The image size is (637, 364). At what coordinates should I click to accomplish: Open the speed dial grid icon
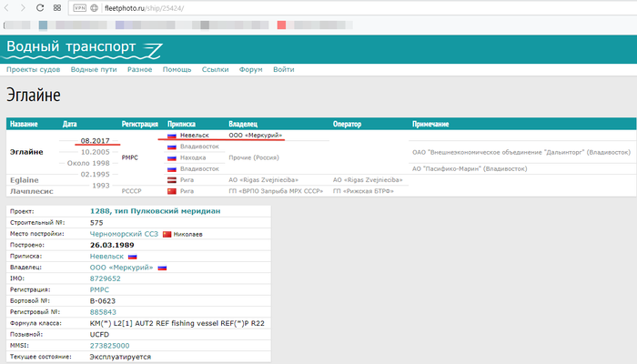[57, 7]
